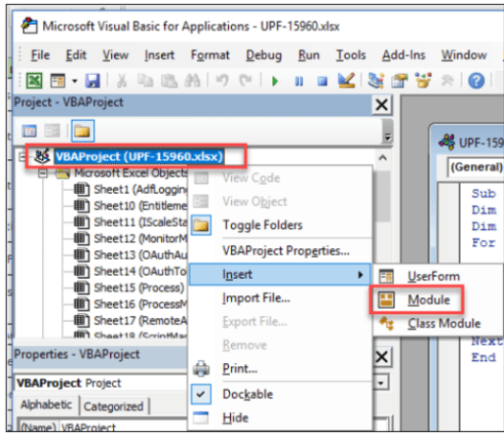Click View Object icon in Project panel
The image size is (504, 436).
pos(52,131)
